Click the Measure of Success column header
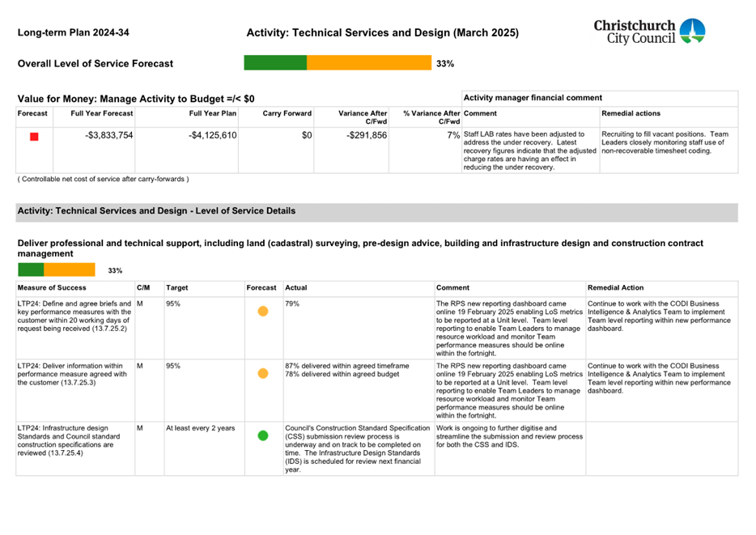Image resolution: width=756 pixels, height=535 pixels. tap(52, 288)
